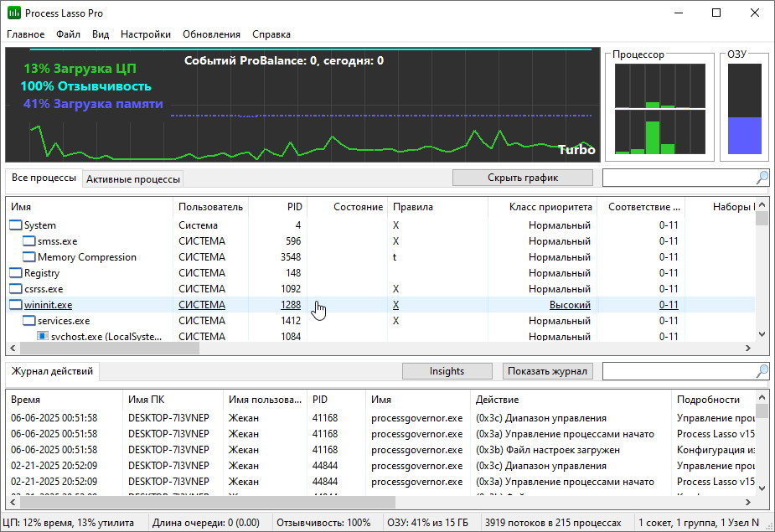Click PID 1288 in the process list
Viewport: 775px width, 532px height.
[291, 305]
